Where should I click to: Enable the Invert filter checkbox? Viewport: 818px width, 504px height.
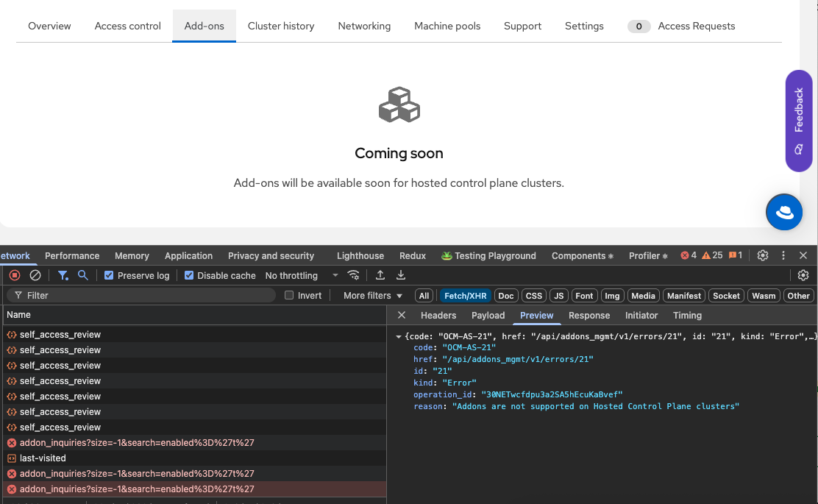[289, 295]
